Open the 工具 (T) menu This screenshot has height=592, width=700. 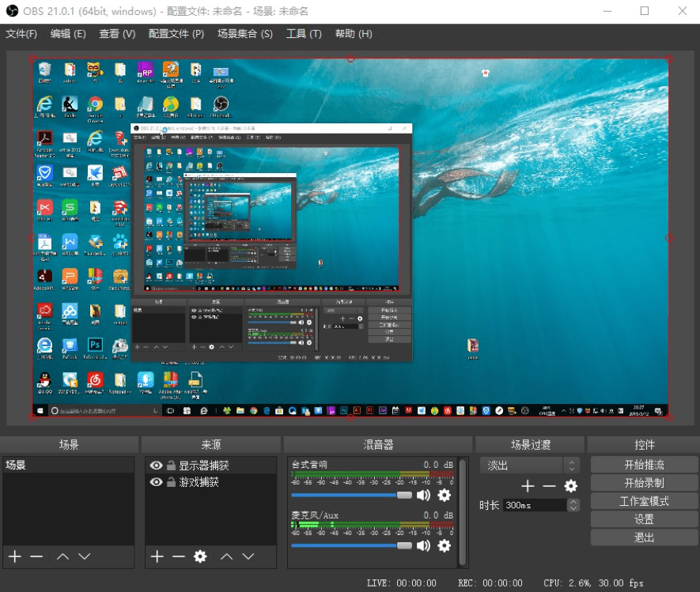click(x=304, y=34)
